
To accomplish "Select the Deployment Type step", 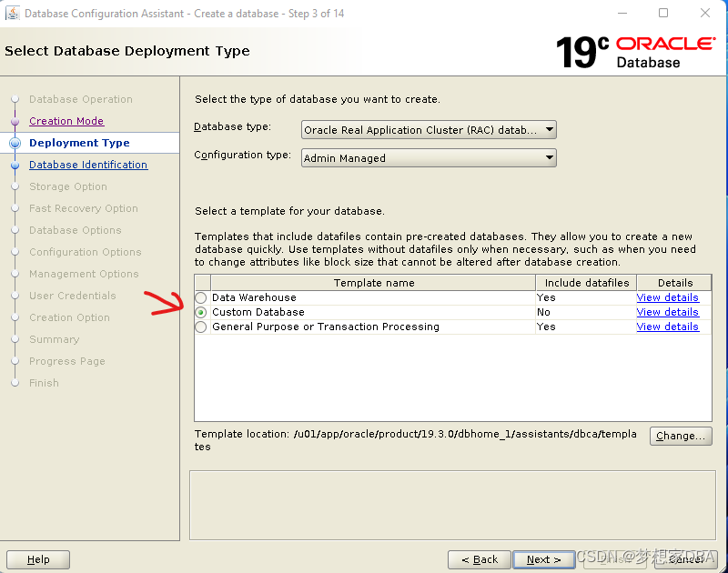I will [79, 143].
